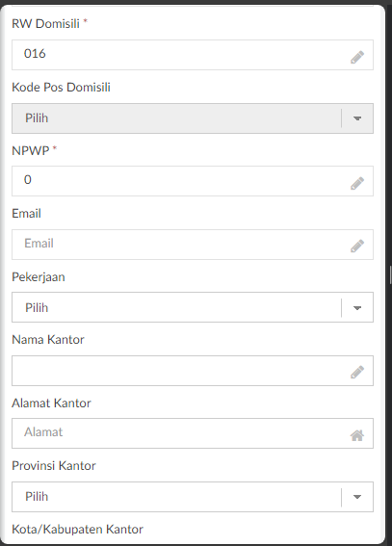Click the Email field label
Viewport: 392px width, 546px height.
point(26,213)
